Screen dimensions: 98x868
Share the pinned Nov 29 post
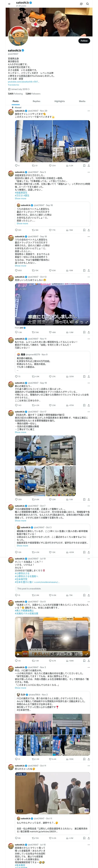pyautogui.click(x=89, y=165)
